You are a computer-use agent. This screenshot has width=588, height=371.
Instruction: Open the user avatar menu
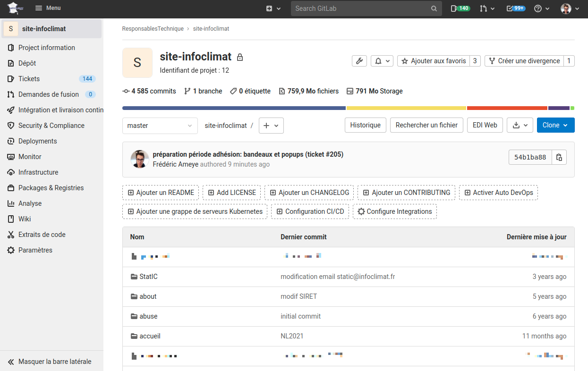click(x=570, y=8)
